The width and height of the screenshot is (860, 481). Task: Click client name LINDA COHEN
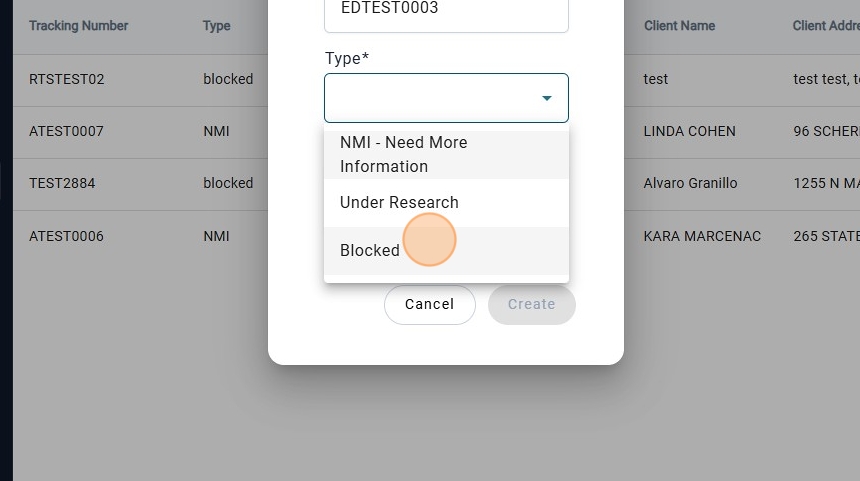click(690, 131)
